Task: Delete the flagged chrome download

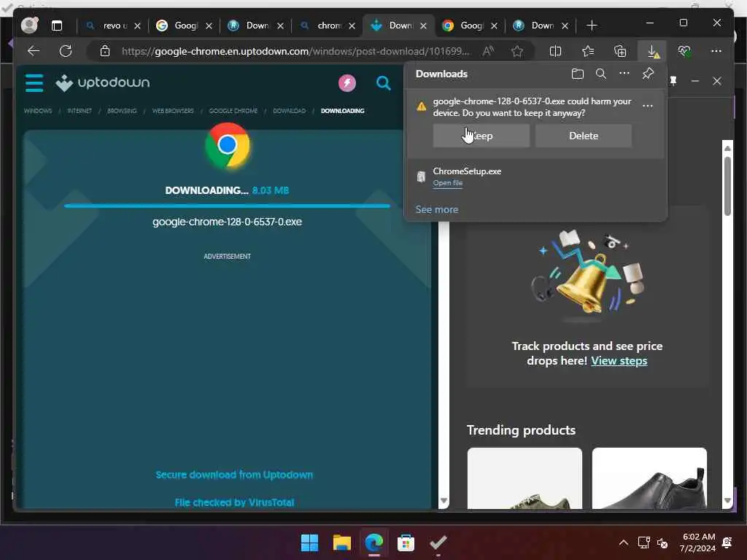Action: click(x=584, y=136)
